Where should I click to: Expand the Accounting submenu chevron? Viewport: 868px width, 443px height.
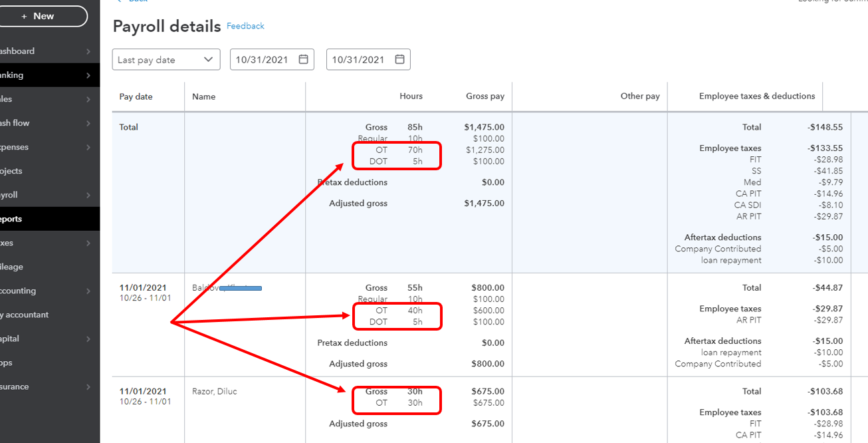coord(88,291)
